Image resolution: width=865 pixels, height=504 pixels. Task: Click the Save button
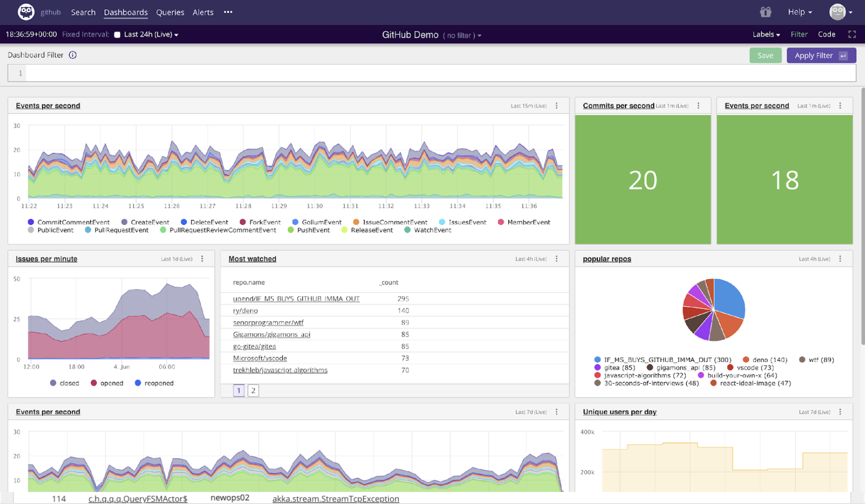point(766,55)
